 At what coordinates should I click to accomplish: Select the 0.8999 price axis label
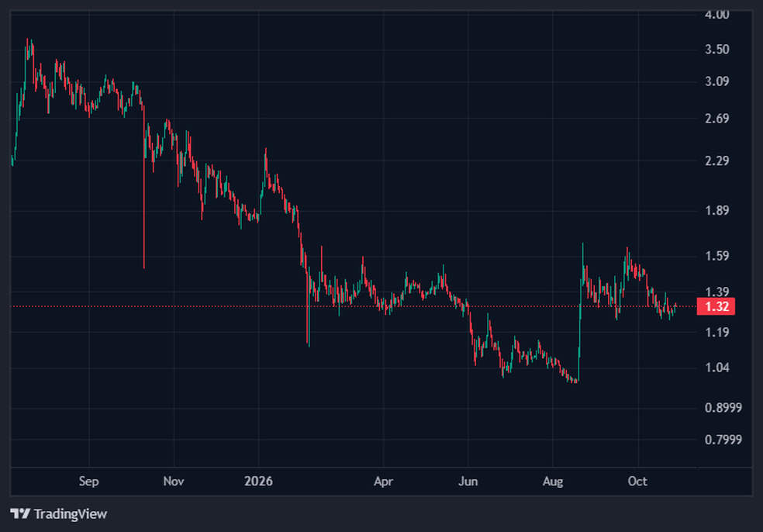point(723,407)
